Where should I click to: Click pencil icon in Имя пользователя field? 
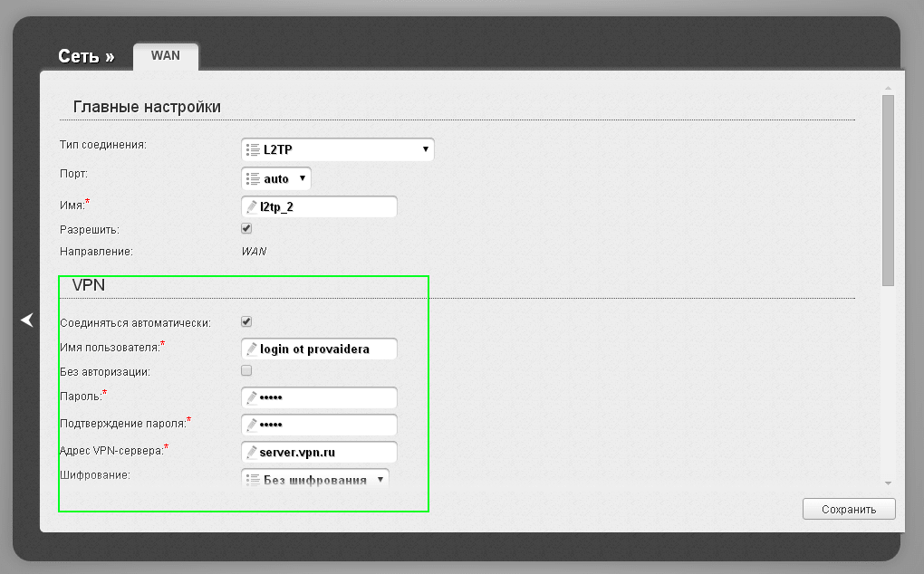pos(252,349)
